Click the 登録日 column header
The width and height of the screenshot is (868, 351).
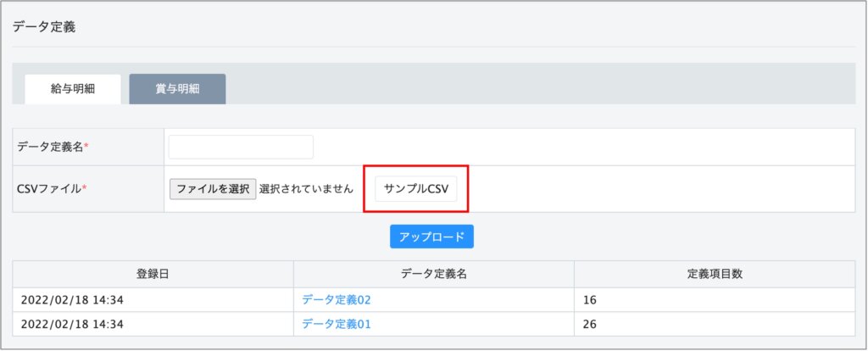pos(153,274)
